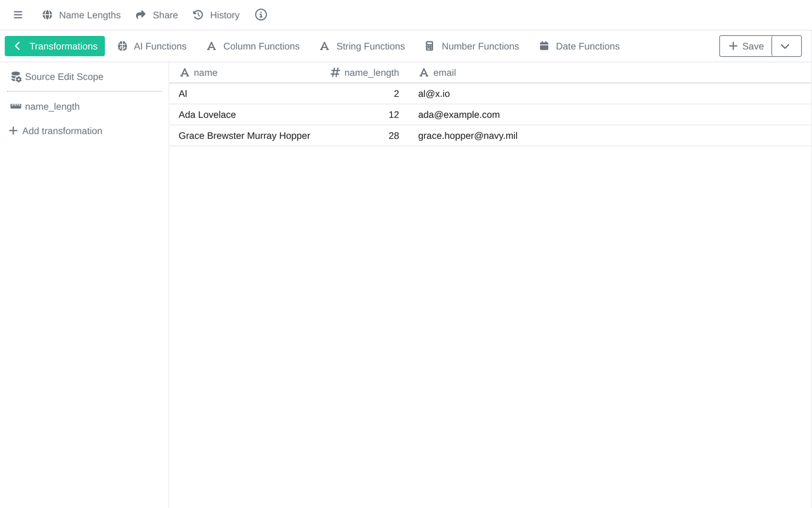Open the hamburger menu icon

(x=18, y=15)
